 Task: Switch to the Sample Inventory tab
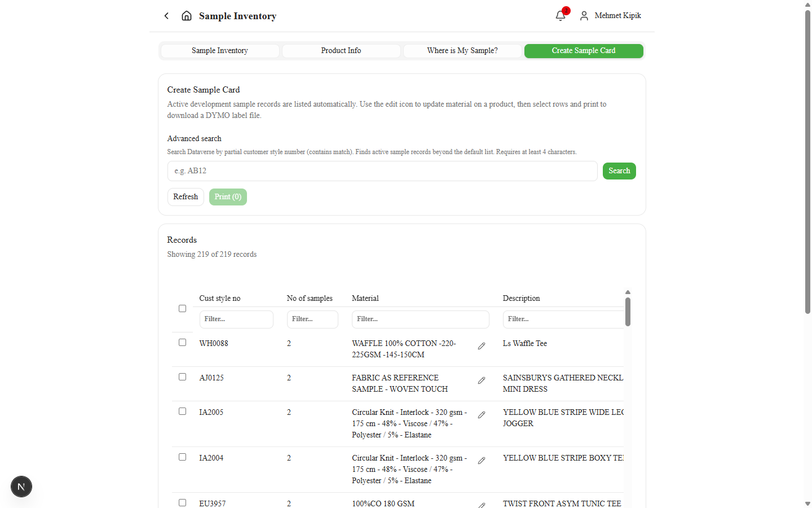click(220, 51)
